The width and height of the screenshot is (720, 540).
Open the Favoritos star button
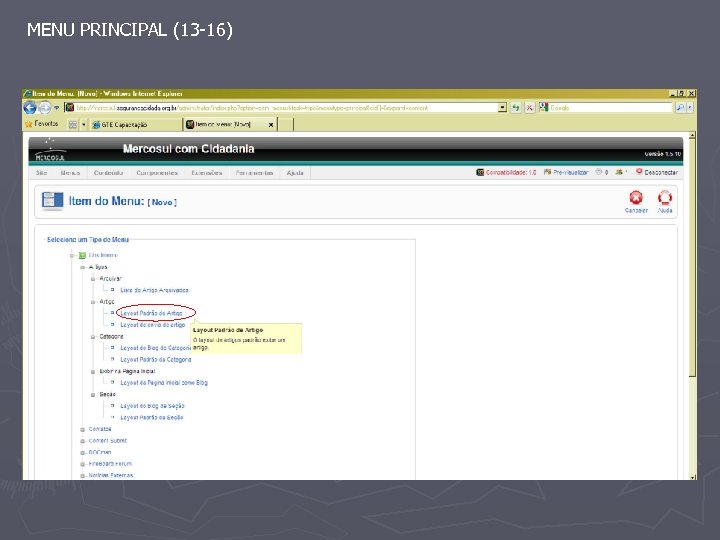pyautogui.click(x=41, y=124)
